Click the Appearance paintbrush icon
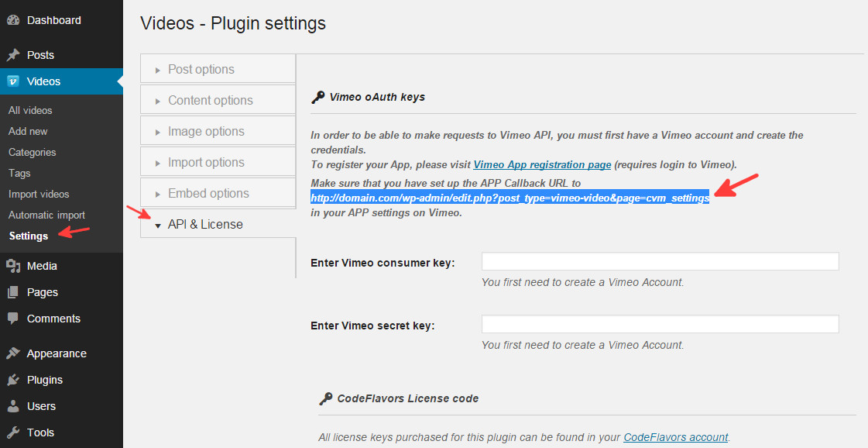The width and height of the screenshot is (868, 448). 13,353
